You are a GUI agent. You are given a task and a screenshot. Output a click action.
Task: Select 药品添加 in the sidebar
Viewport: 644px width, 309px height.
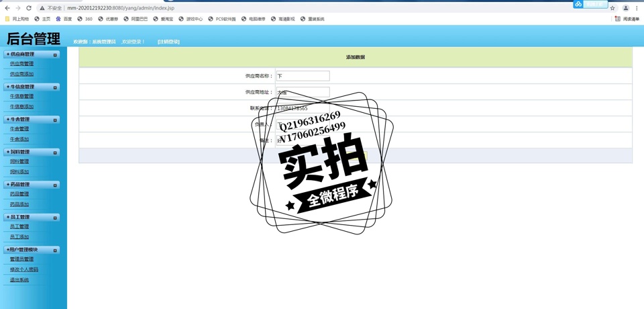(x=19, y=204)
